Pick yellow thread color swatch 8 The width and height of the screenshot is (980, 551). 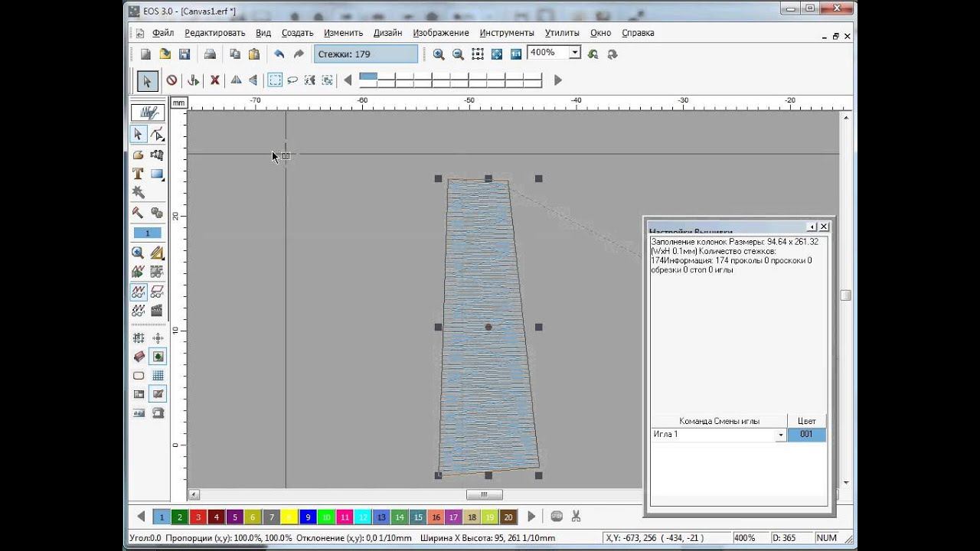289,517
